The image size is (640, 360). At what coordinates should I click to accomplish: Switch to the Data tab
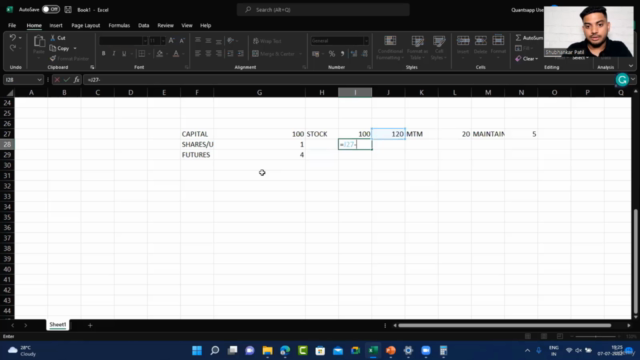coord(144,25)
